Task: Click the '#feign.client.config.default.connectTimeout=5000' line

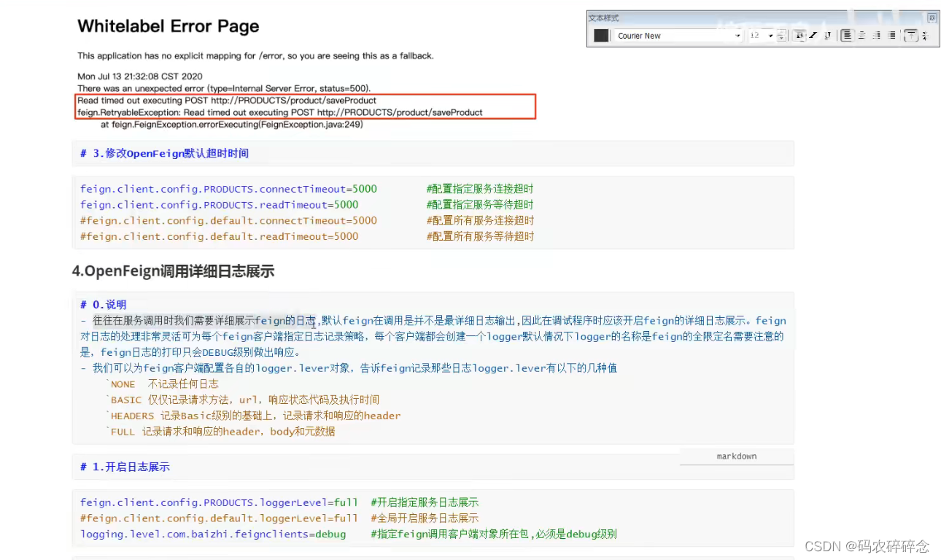Action: click(x=228, y=220)
